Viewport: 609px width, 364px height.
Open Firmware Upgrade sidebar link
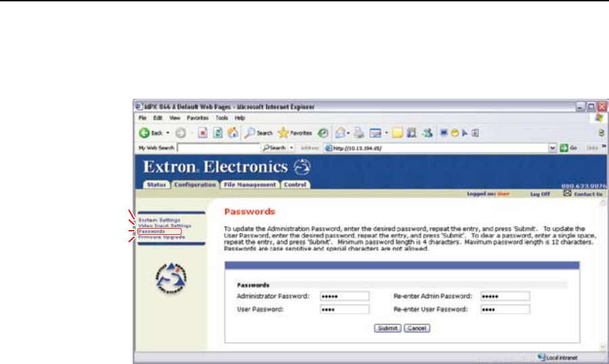point(162,237)
